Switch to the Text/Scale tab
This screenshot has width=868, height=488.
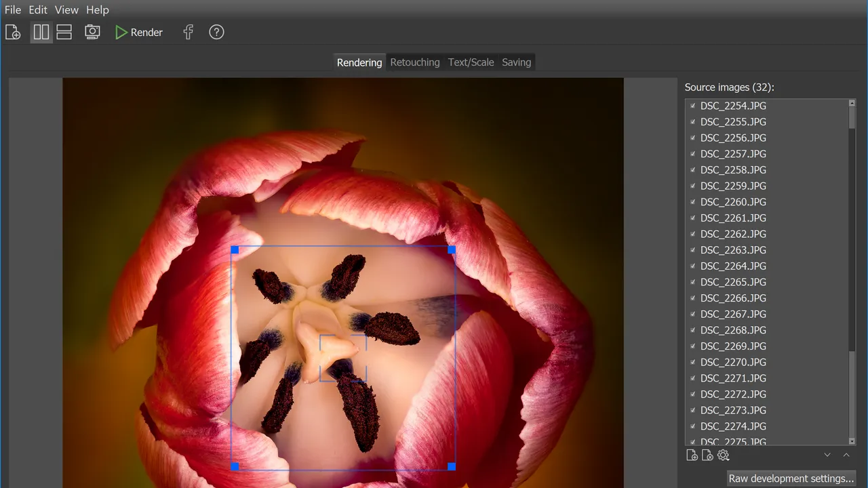pos(471,62)
